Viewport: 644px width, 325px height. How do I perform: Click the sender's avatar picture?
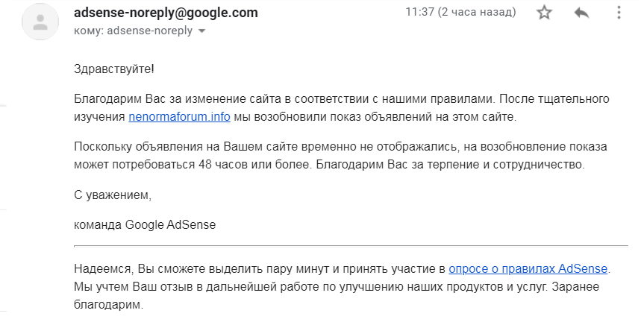(x=40, y=22)
